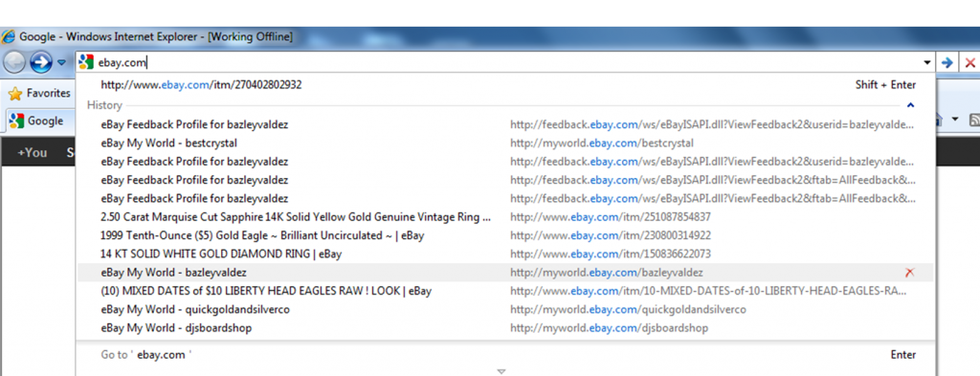Open history entry eBay My World - quickgoldandsilverco

505,310
